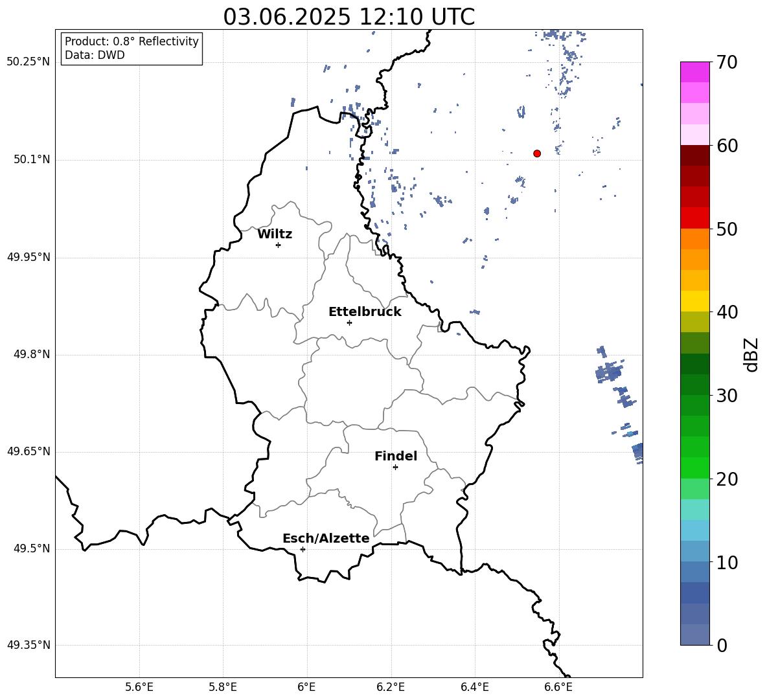Viewport: 767px width, 700px height.
Task: Click the 0 tick on colorbar
Action: coord(722,646)
